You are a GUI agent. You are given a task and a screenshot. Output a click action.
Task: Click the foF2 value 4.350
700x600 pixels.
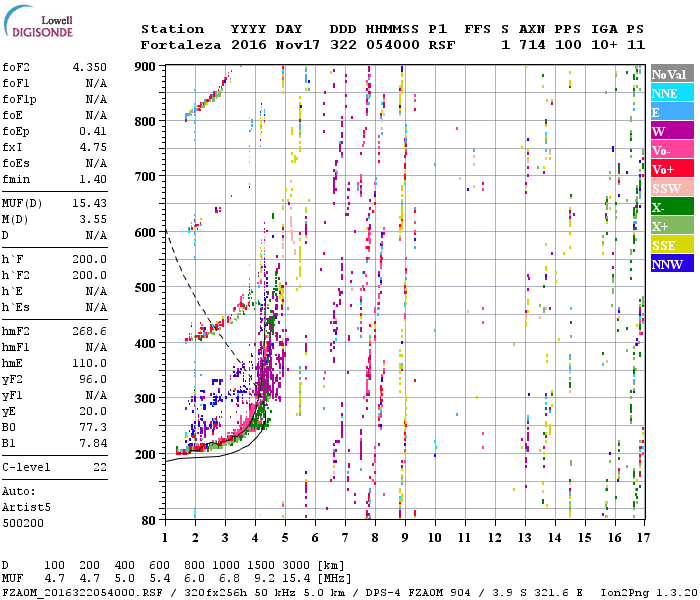click(x=90, y=67)
